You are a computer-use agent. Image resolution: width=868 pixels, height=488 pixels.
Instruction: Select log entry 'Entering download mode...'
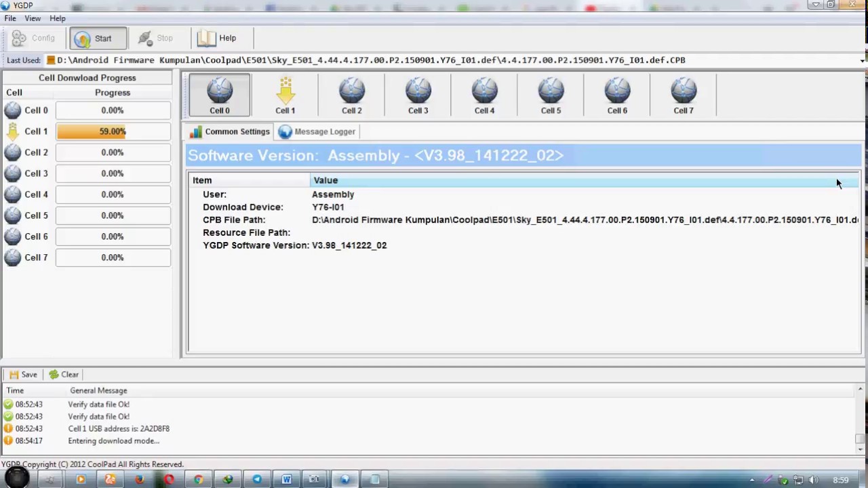pyautogui.click(x=427, y=441)
